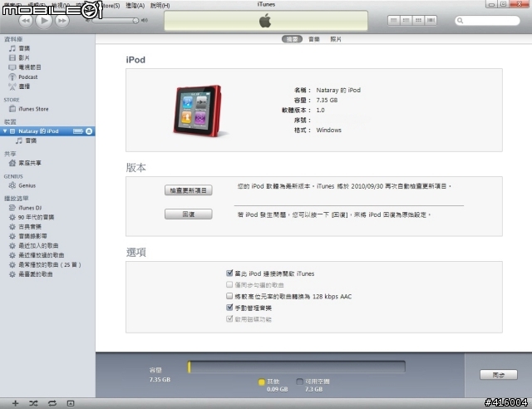Click the search field
The width and height of the screenshot is (532, 409).
pos(487,21)
